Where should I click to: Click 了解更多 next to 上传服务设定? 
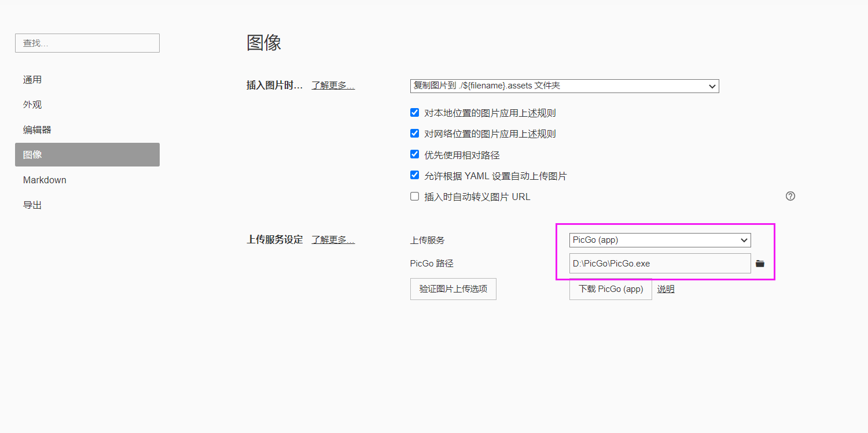(x=333, y=239)
